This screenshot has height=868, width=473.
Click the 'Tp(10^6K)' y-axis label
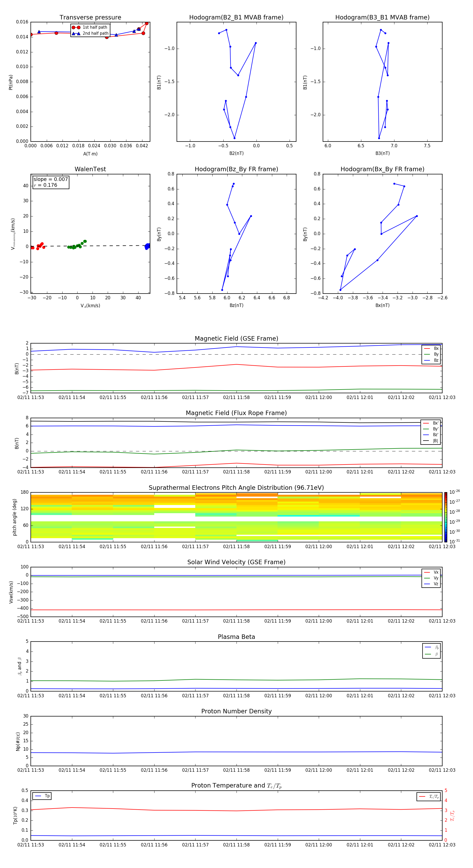point(15,815)
